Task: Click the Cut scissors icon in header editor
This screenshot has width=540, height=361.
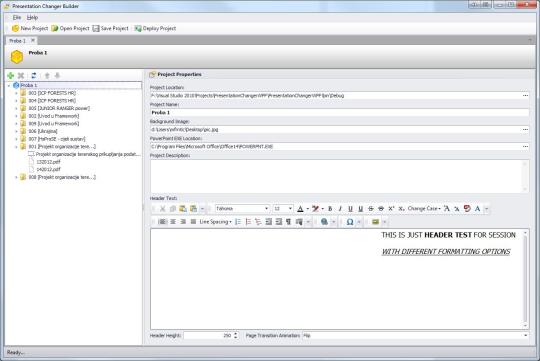Action: click(163, 209)
